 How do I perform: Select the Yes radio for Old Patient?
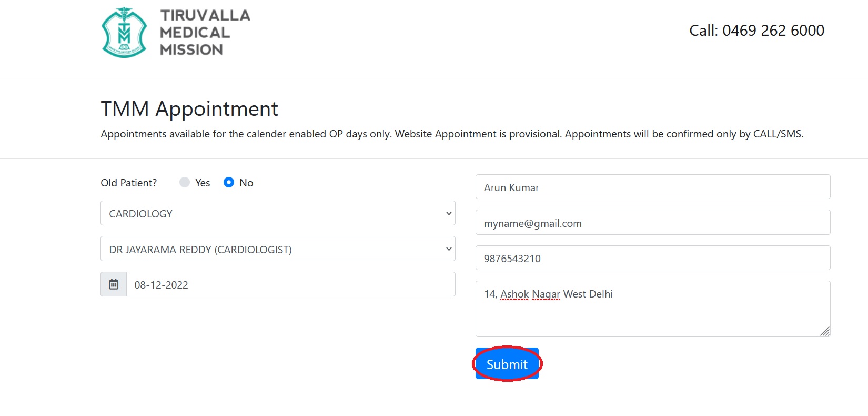[x=185, y=182]
